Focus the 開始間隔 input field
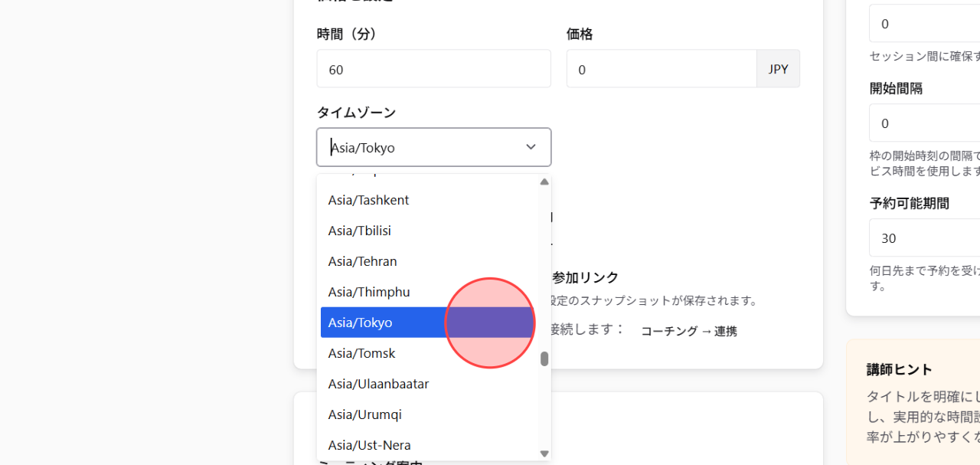Screen dimensions: 980x465 (924, 123)
